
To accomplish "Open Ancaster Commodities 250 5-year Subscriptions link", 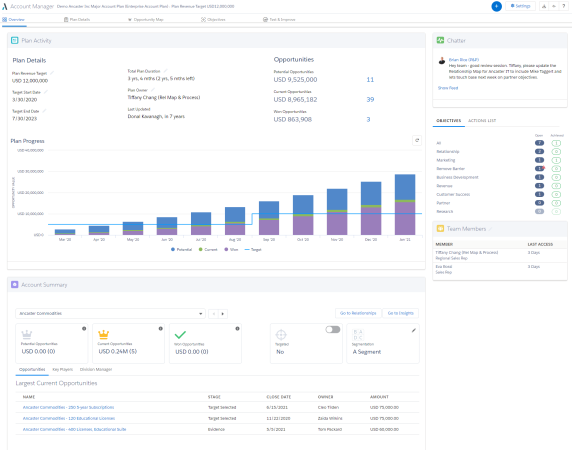I will [68, 407].
